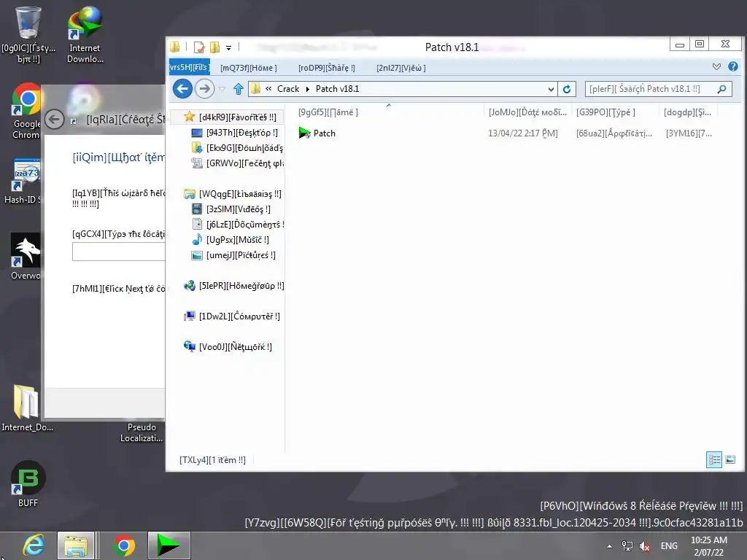Sort by Date modified column header

click(x=527, y=112)
